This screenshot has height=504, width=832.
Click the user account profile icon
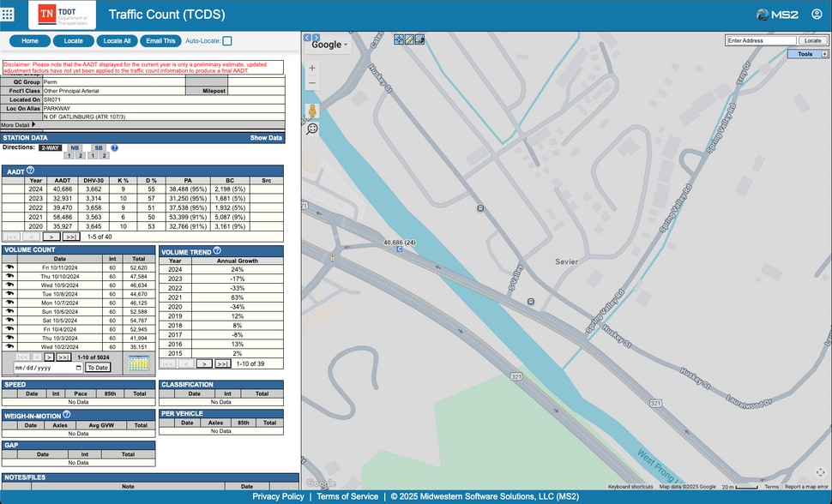[816, 15]
